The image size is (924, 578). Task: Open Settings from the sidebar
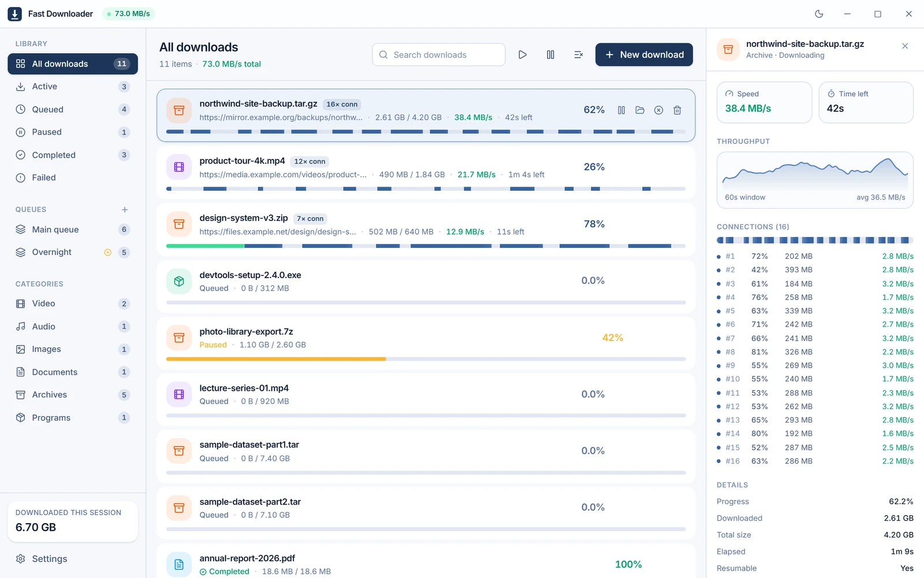(73, 559)
